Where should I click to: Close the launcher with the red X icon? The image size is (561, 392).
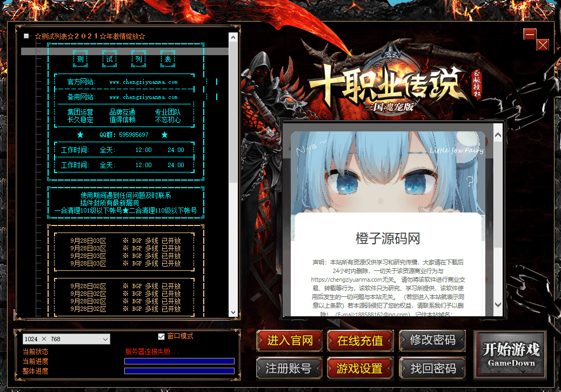tap(543, 45)
